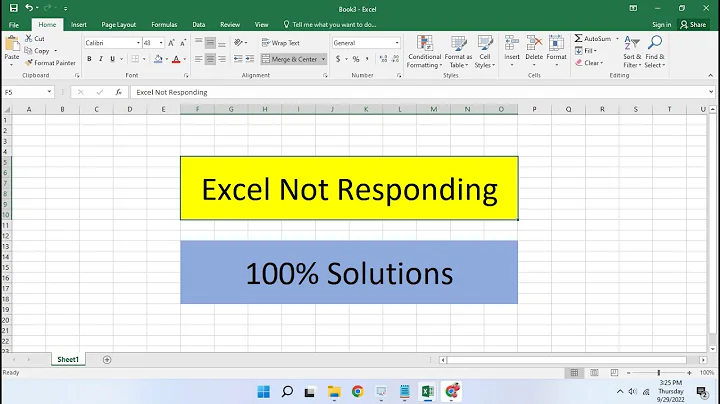Open the Calibri font name dropdown
Image resolution: width=720 pixels, height=404 pixels.
pos(138,43)
